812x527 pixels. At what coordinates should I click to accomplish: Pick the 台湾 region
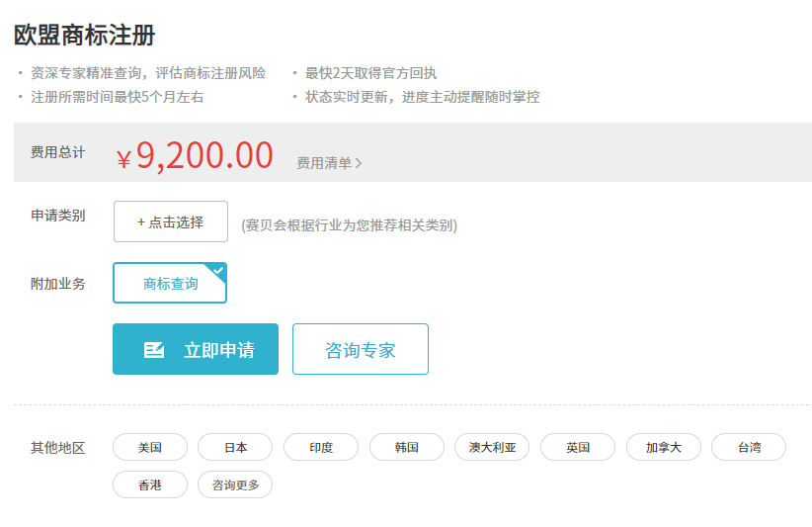[749, 447]
